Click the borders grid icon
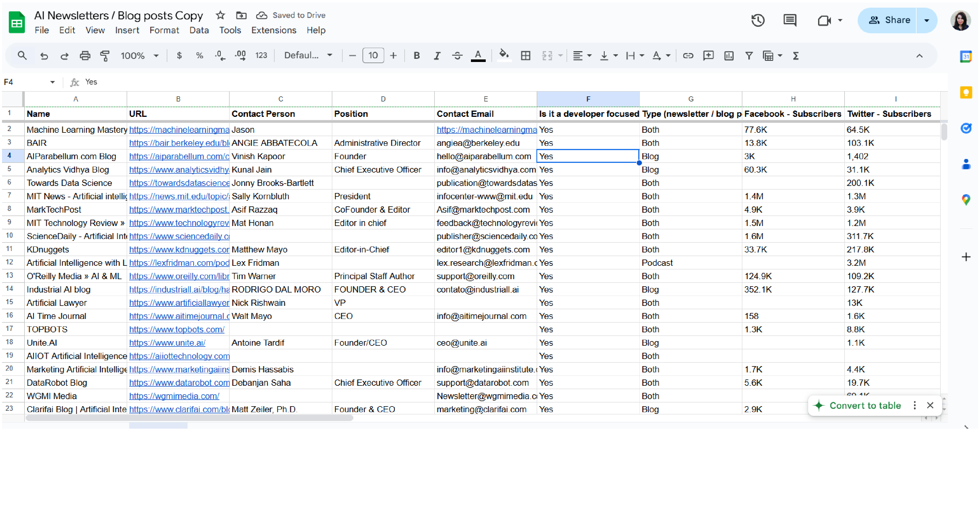This screenshot has height=531, width=980. coord(525,56)
